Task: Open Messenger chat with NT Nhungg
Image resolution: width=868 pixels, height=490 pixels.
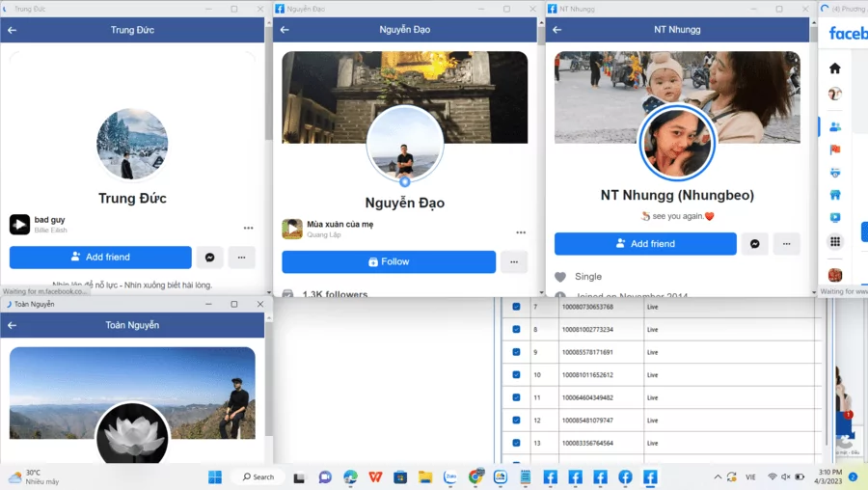Action: [x=754, y=244]
